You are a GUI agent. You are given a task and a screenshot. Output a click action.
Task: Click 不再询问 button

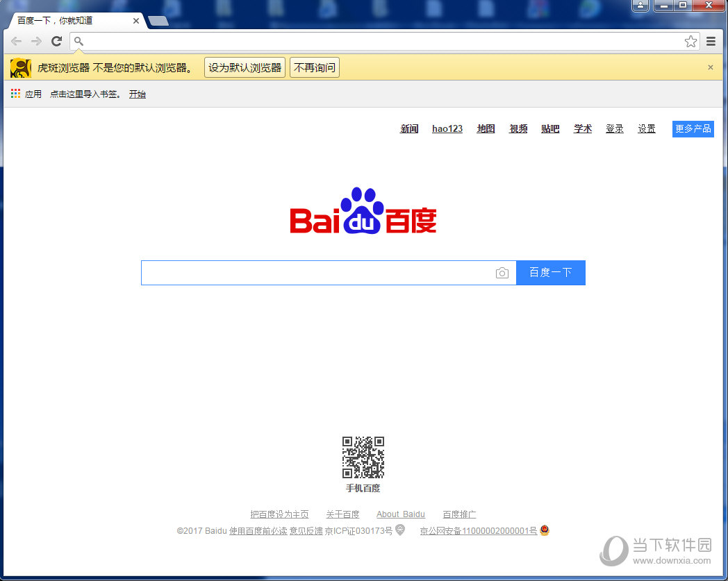tap(315, 68)
